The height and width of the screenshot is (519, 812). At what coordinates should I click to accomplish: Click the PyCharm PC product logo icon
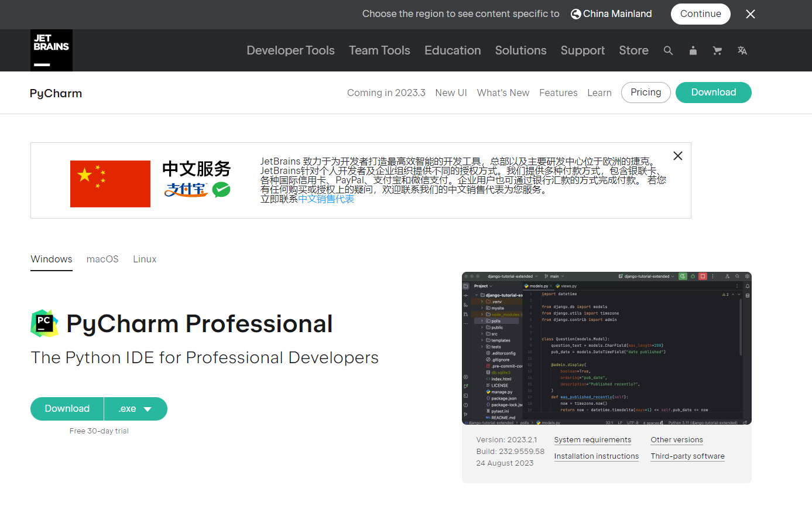tap(44, 323)
